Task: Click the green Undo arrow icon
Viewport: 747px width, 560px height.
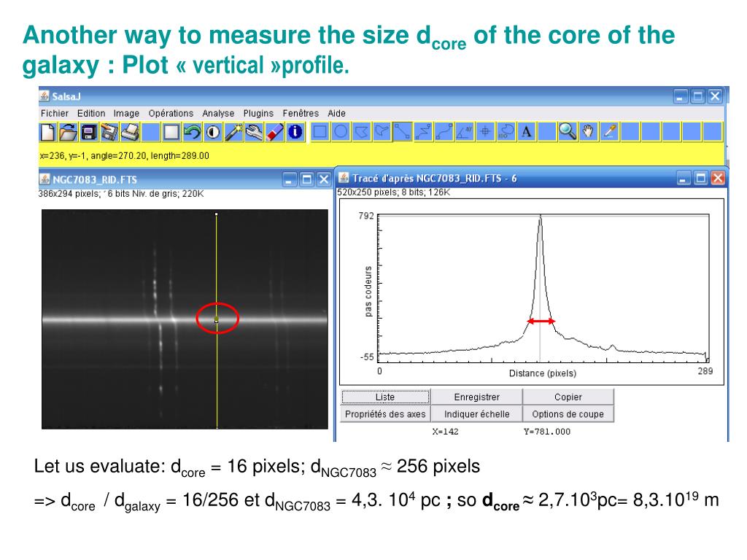Action: pyautogui.click(x=192, y=132)
